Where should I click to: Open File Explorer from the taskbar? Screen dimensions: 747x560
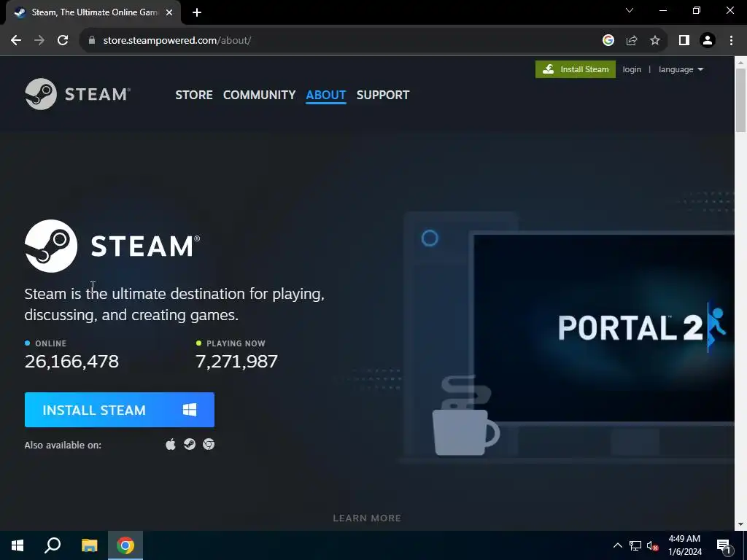click(x=89, y=545)
